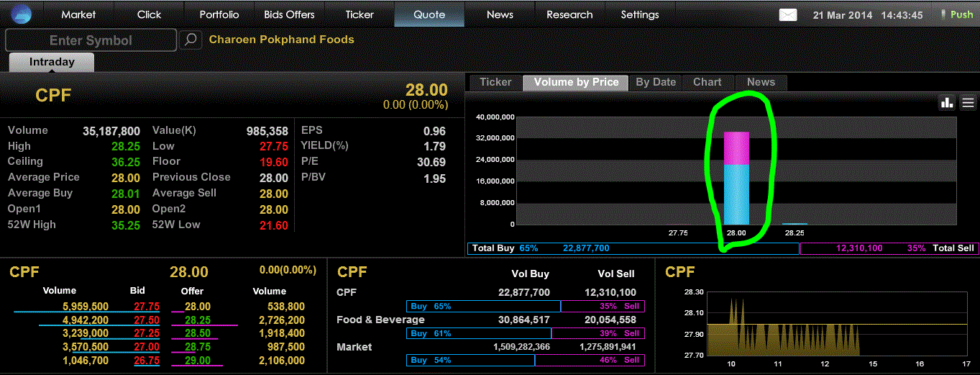Click the magnifier search symbol icon
This screenshot has height=375, width=980.
click(191, 40)
